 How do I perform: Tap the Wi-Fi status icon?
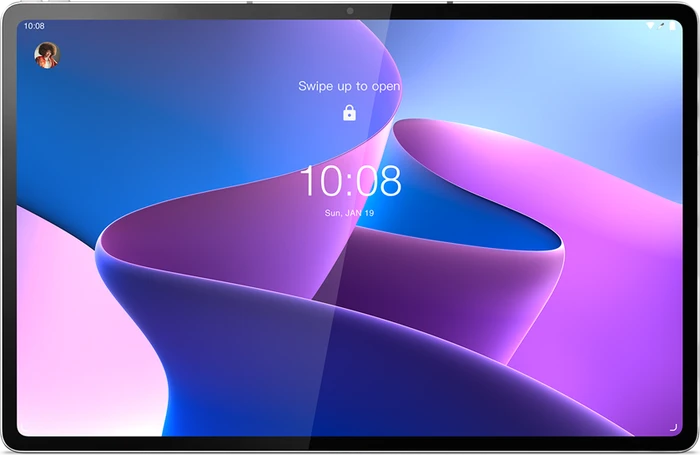(650, 26)
